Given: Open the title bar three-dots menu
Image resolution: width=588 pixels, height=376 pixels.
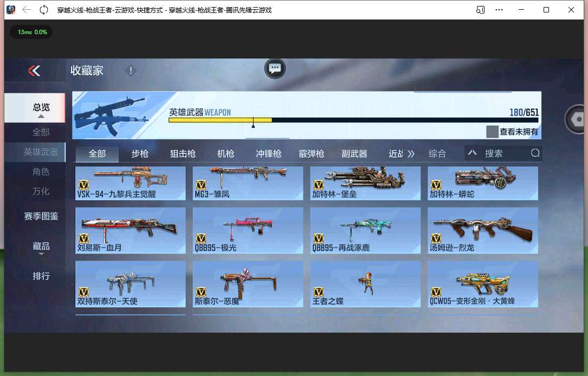Looking at the screenshot, I should [x=499, y=10].
